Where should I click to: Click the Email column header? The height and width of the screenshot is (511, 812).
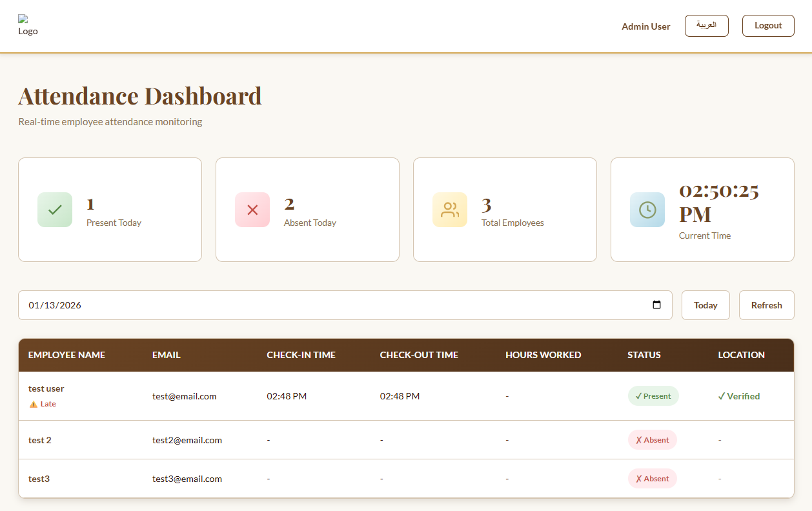[167, 355]
